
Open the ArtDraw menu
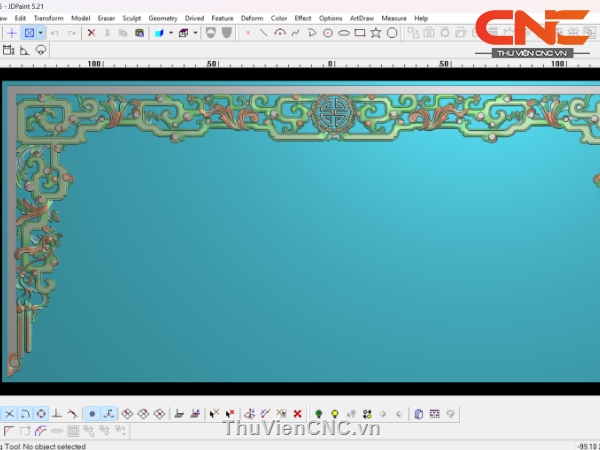360,18
